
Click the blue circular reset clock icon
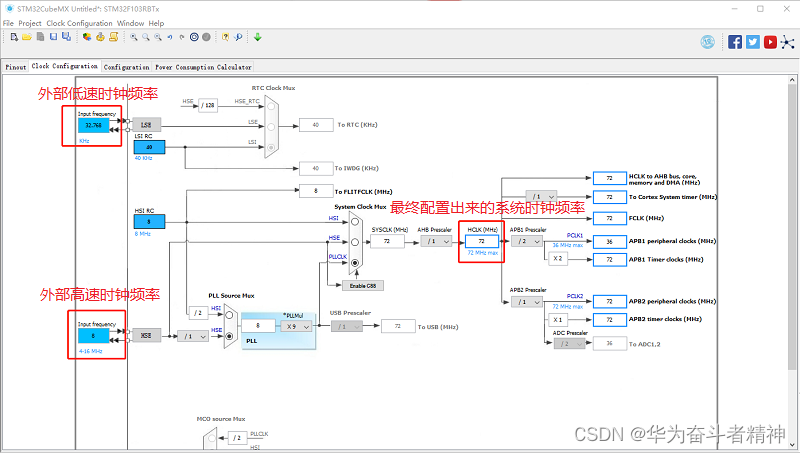pyautogui.click(x=194, y=37)
